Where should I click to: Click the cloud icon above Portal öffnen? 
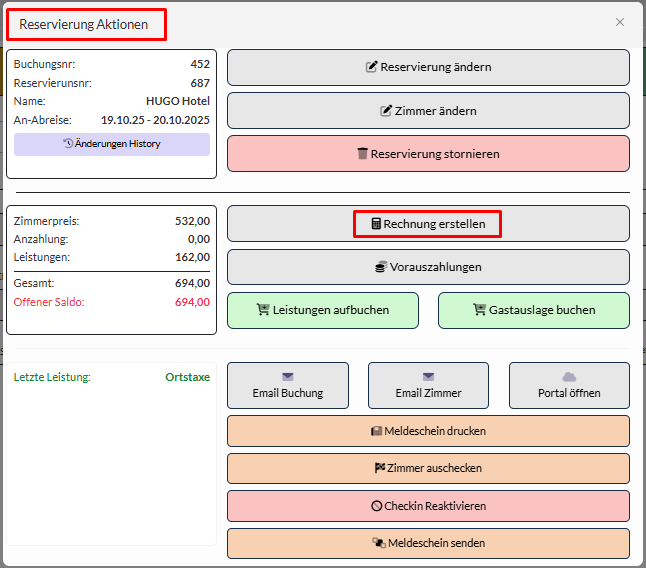click(x=569, y=377)
